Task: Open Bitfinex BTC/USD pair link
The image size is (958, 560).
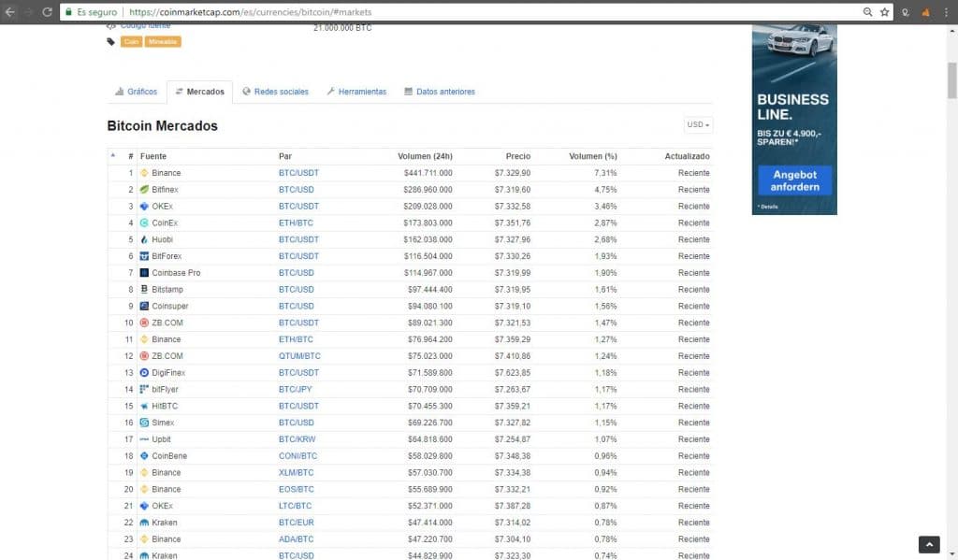Action: [x=297, y=189]
